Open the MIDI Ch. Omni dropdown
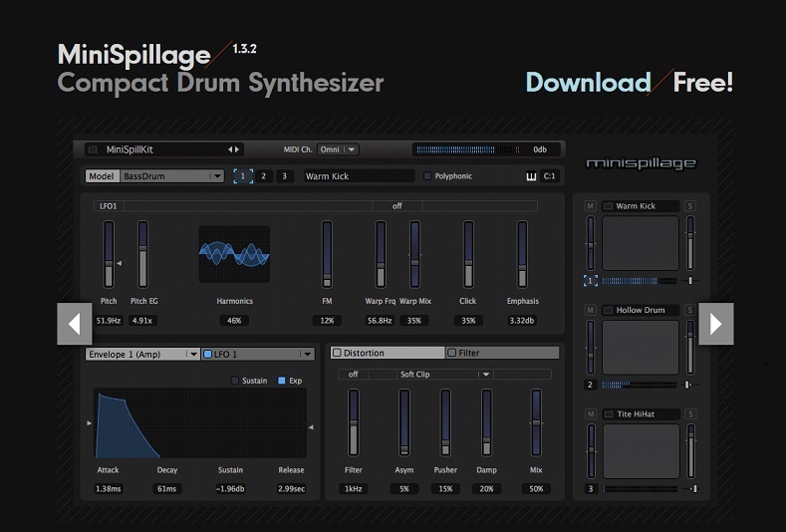The image size is (786, 532). 338,149
